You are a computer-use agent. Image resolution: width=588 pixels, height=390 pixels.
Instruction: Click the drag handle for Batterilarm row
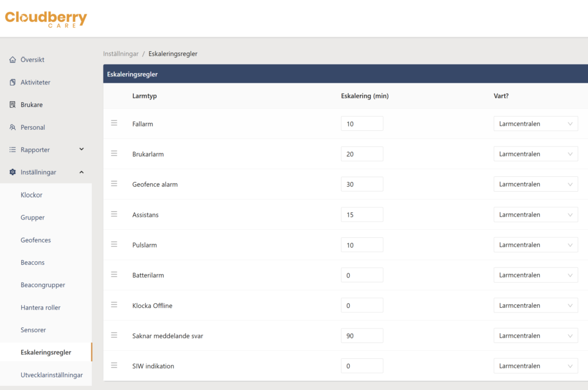point(114,275)
